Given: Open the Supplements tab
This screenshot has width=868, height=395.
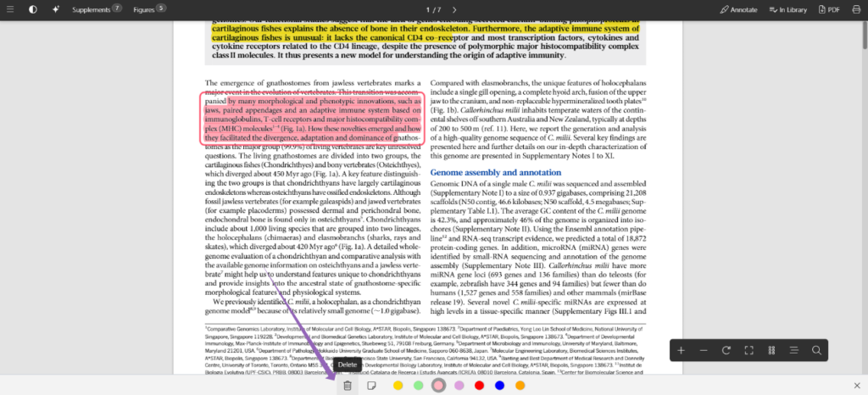Looking at the screenshot, I should click(x=97, y=9).
